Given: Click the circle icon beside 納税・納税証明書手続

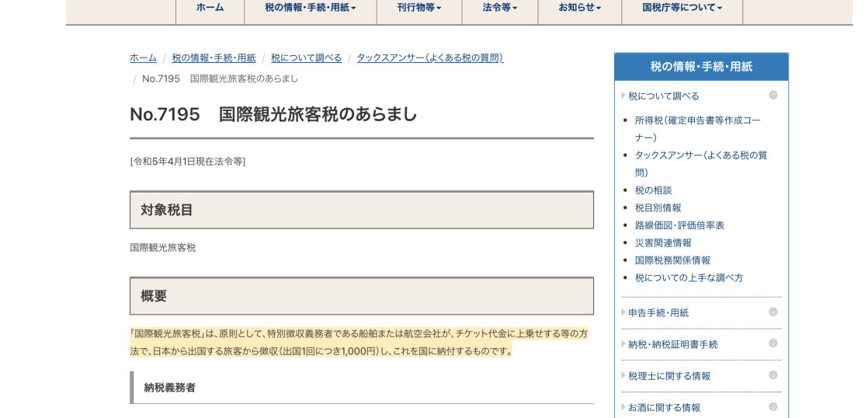Looking at the screenshot, I should coord(773,343).
